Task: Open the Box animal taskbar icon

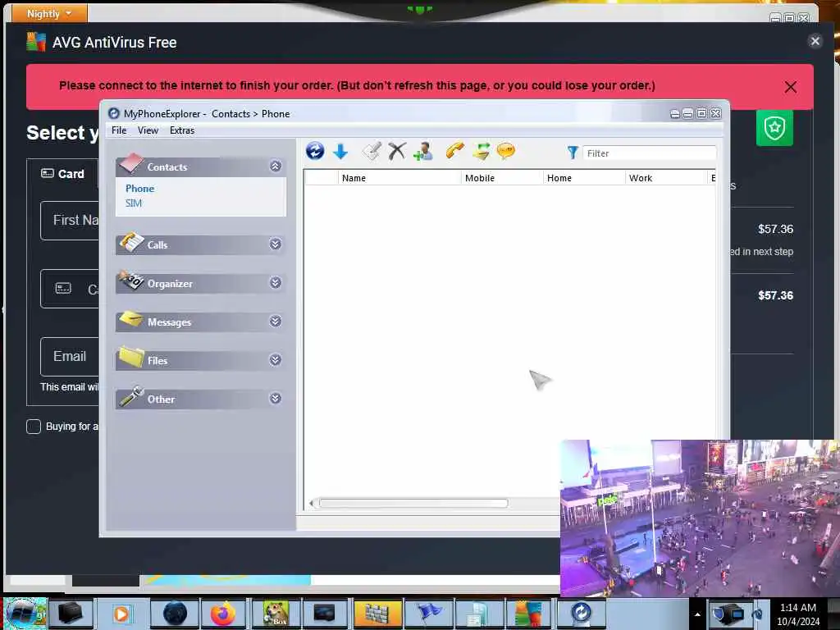Action: (x=276, y=614)
